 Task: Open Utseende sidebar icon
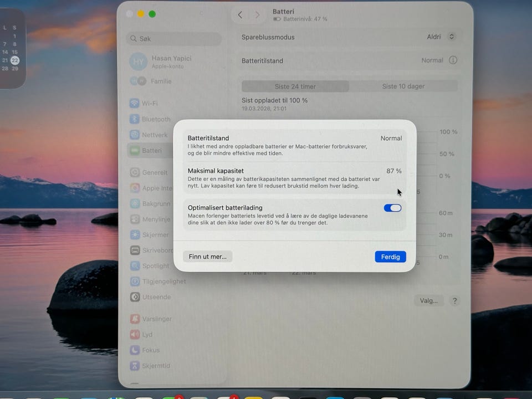pos(135,297)
